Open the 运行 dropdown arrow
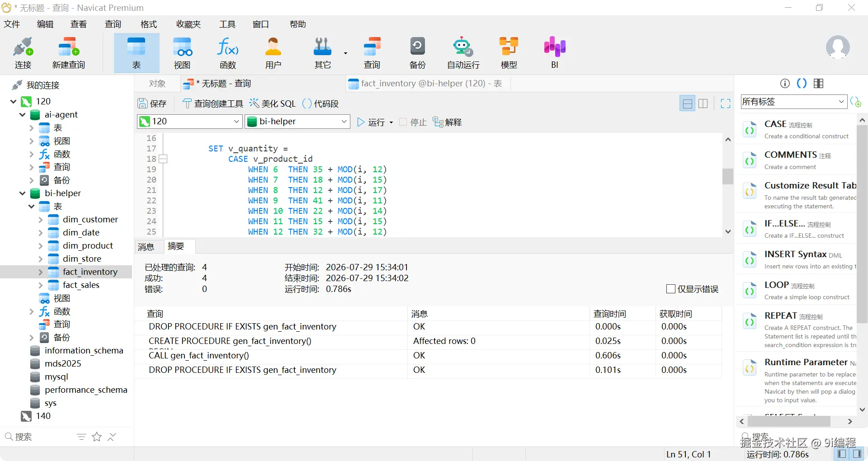Image resolution: width=868 pixels, height=461 pixels. point(391,122)
